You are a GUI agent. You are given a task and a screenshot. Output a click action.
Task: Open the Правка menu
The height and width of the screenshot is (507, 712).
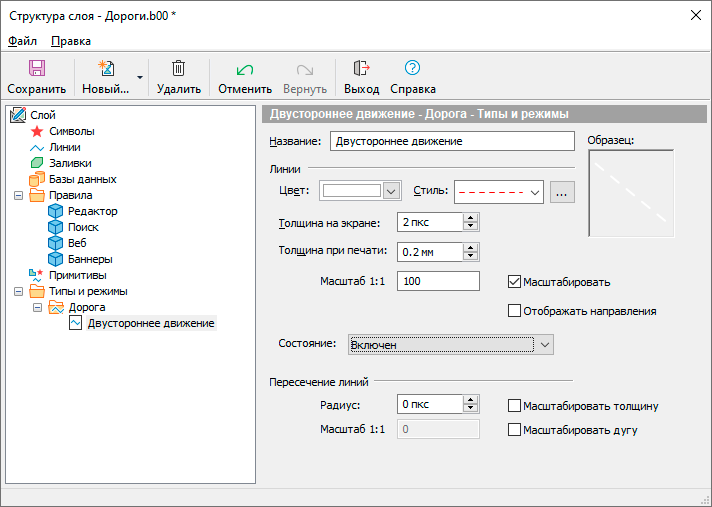click(71, 41)
